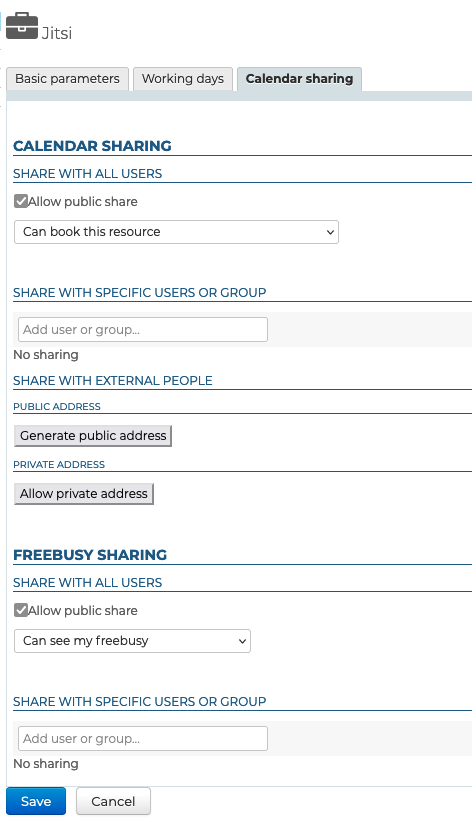Screen dimensions: 472x821
Task: Click the Allow private address button
Action: point(84,494)
